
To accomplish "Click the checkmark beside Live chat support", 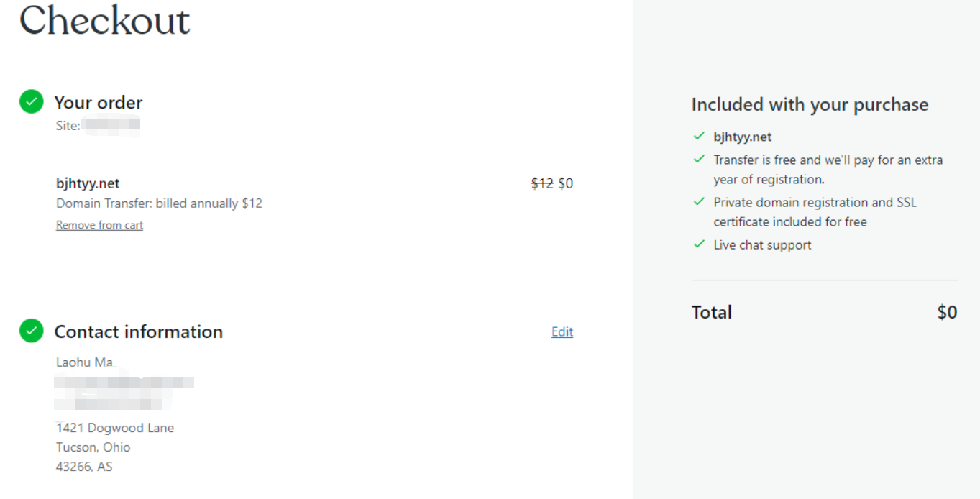I will point(699,244).
